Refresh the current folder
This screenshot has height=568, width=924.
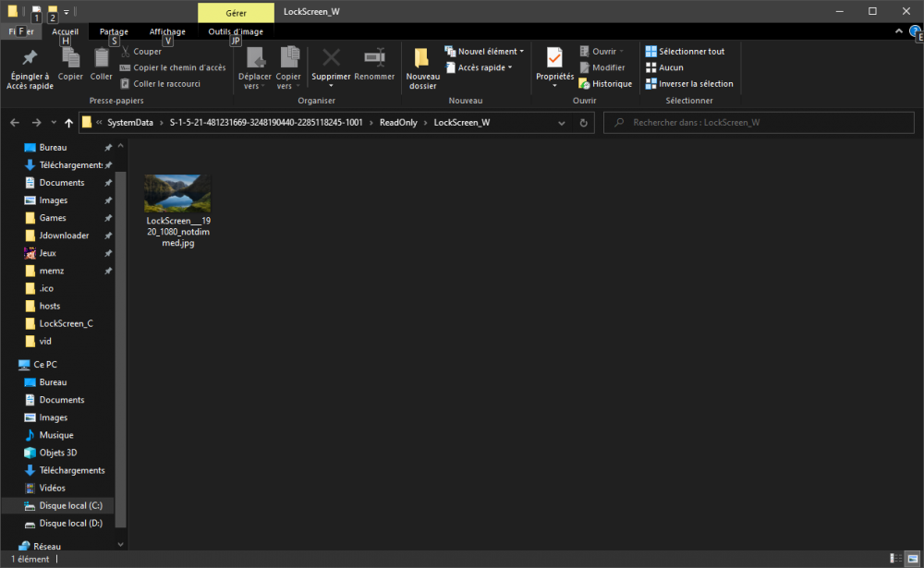click(x=583, y=123)
